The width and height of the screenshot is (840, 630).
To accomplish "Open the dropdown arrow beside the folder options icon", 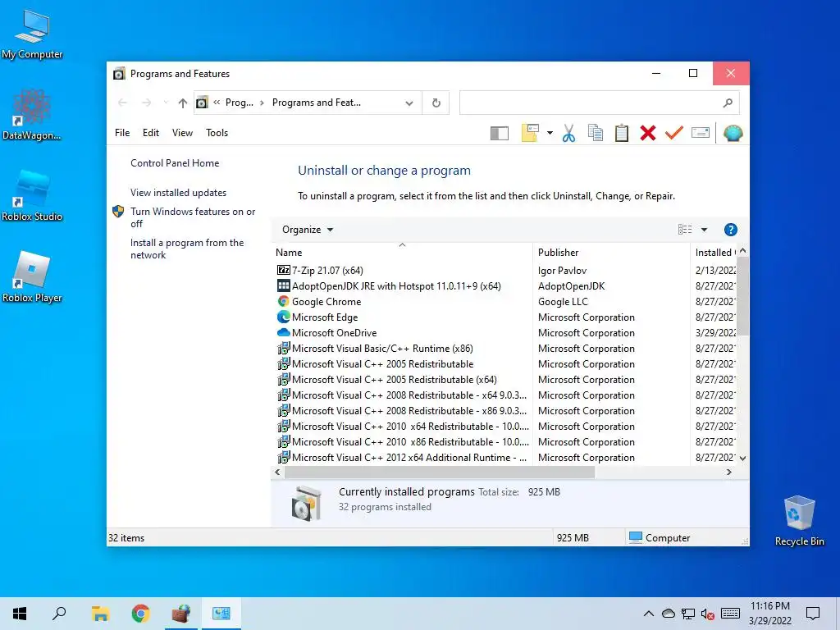I will click(550, 133).
